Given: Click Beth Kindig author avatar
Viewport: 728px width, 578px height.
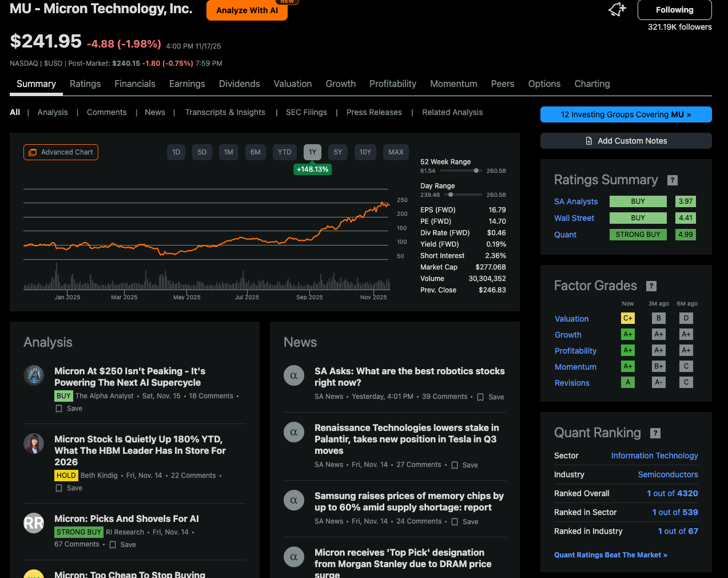Looking at the screenshot, I should click(x=34, y=444).
